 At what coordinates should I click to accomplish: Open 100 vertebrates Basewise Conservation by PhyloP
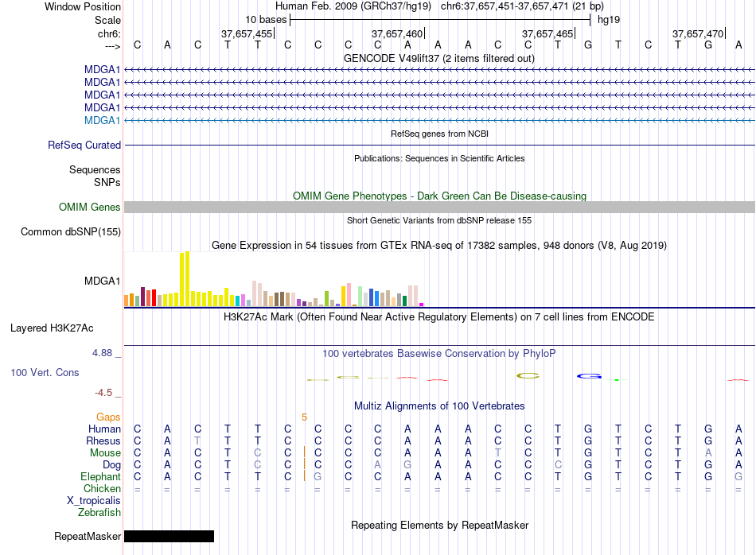point(439,354)
